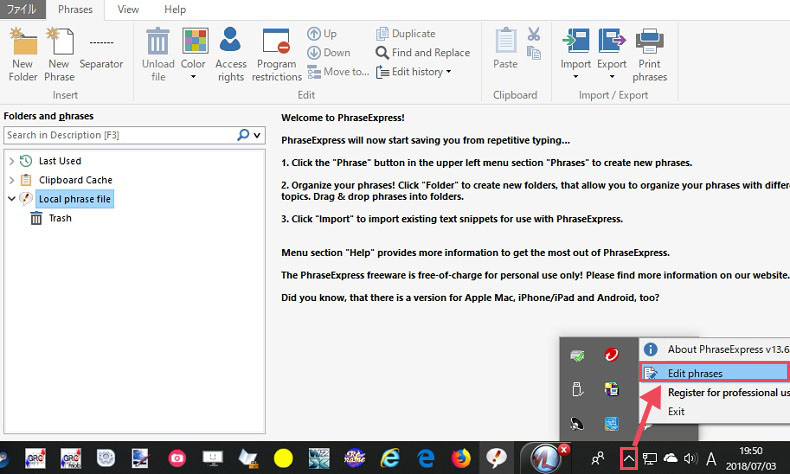Screen dimensions: 790x474
Task: Open Program restrictions
Action: (277, 55)
